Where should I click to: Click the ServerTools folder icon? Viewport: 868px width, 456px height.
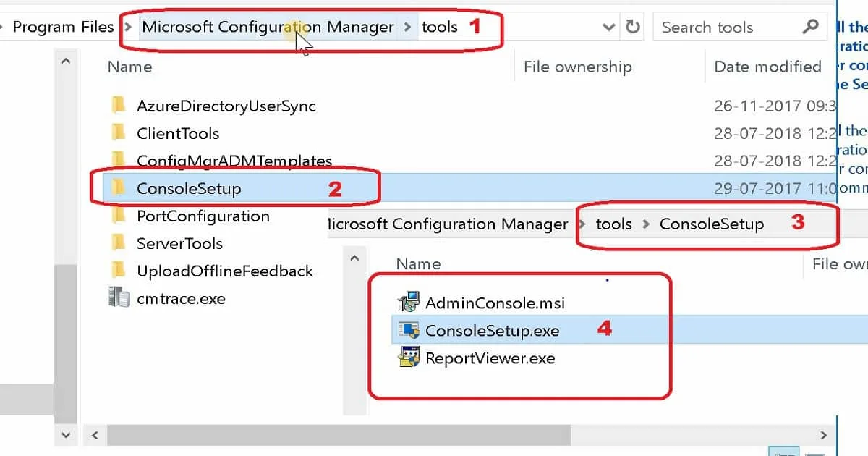(119, 243)
